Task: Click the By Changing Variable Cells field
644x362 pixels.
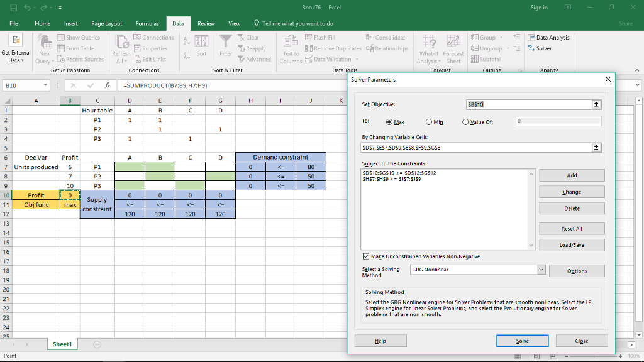Action: (x=475, y=148)
